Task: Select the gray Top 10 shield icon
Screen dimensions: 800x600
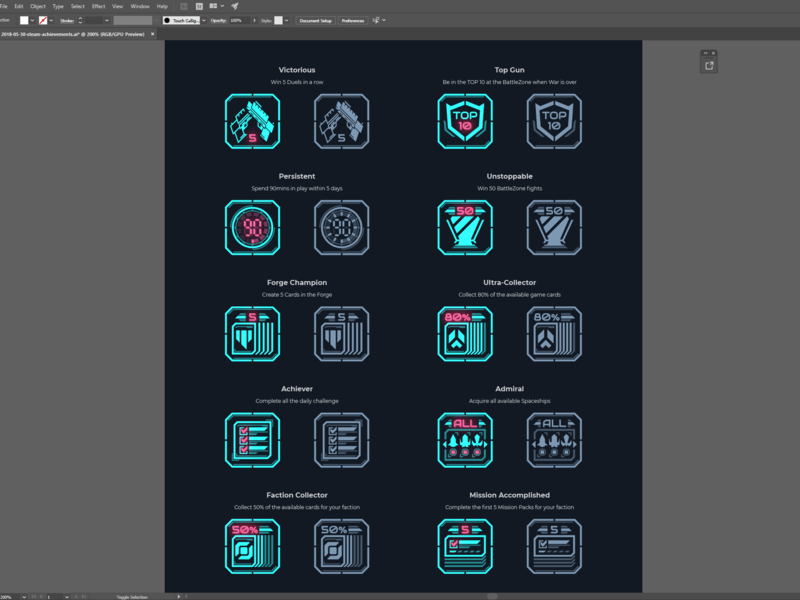Action: [x=554, y=121]
